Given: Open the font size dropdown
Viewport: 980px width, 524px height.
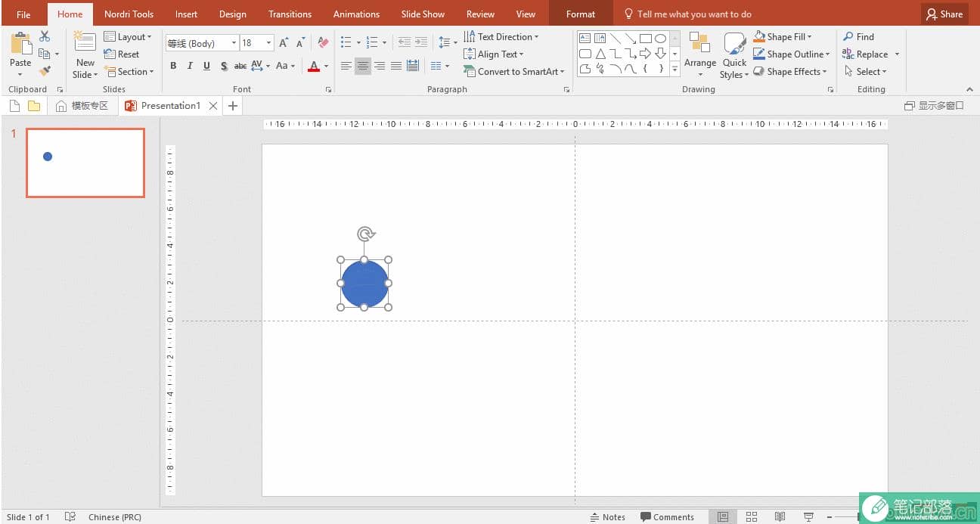Looking at the screenshot, I should 269,43.
